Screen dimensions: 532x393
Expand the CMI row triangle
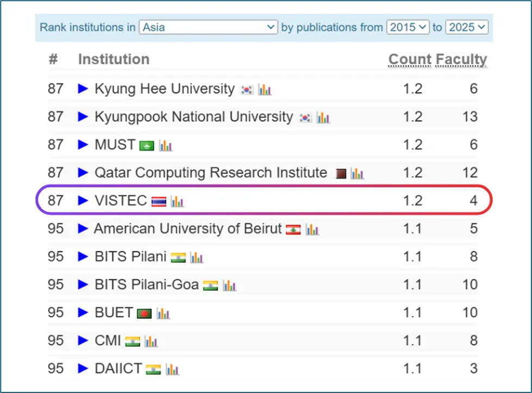tap(83, 341)
